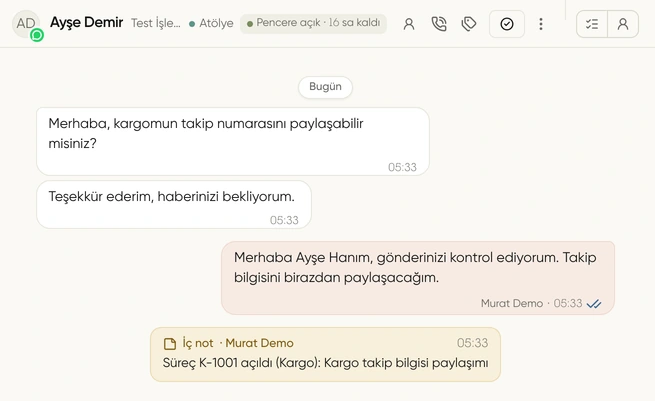
Task: Click the İç not · Murat Demo heading
Action: click(x=238, y=343)
